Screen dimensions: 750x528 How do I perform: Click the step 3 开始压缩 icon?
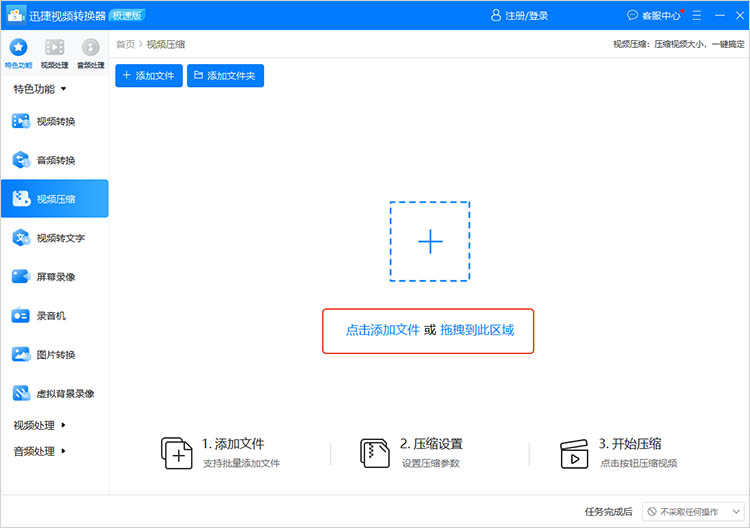(x=574, y=454)
